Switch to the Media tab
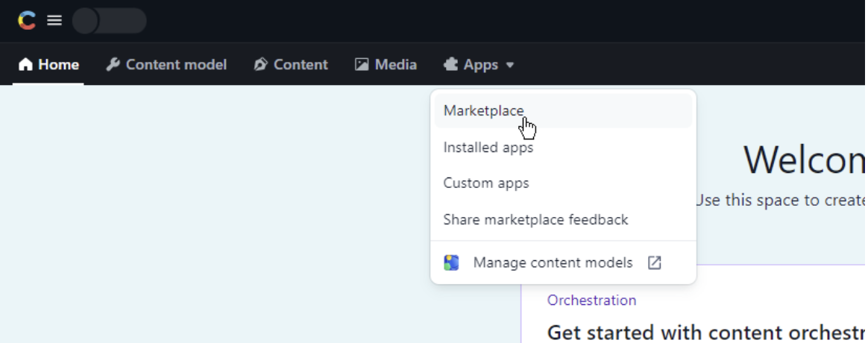The image size is (868, 343). 395,65
